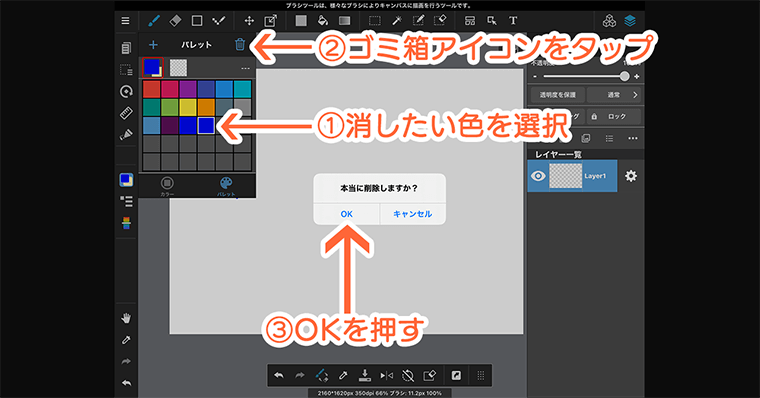Select the Transform tool
This screenshot has height=398, width=760.
pyautogui.click(x=270, y=21)
